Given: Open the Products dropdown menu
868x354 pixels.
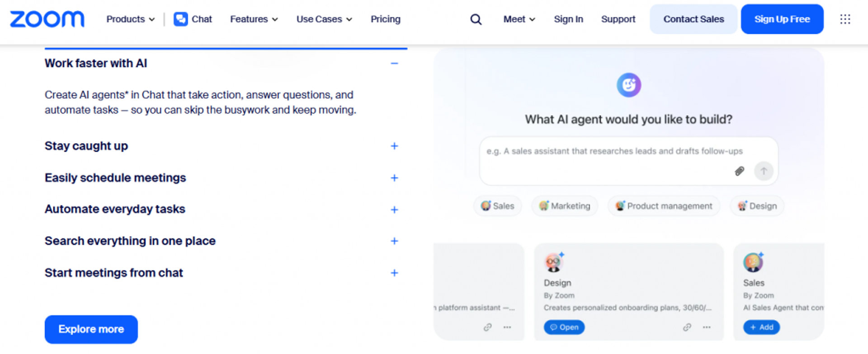Looking at the screenshot, I should pyautogui.click(x=131, y=19).
